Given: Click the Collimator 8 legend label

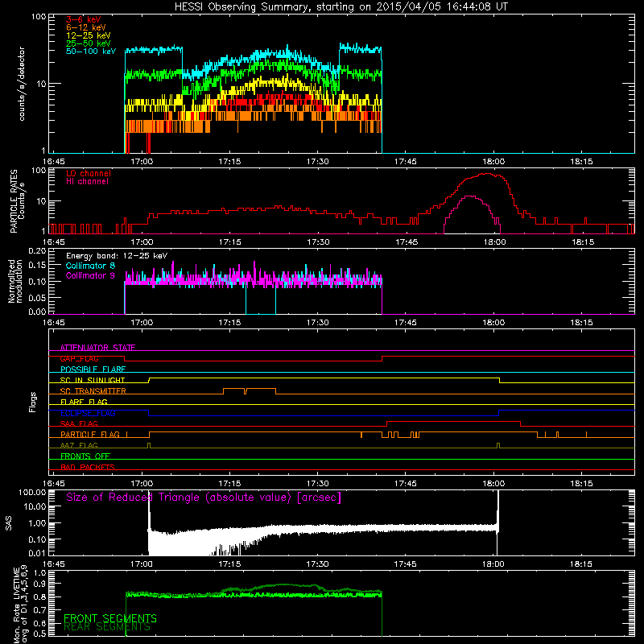Looking at the screenshot, I should coord(90,266).
